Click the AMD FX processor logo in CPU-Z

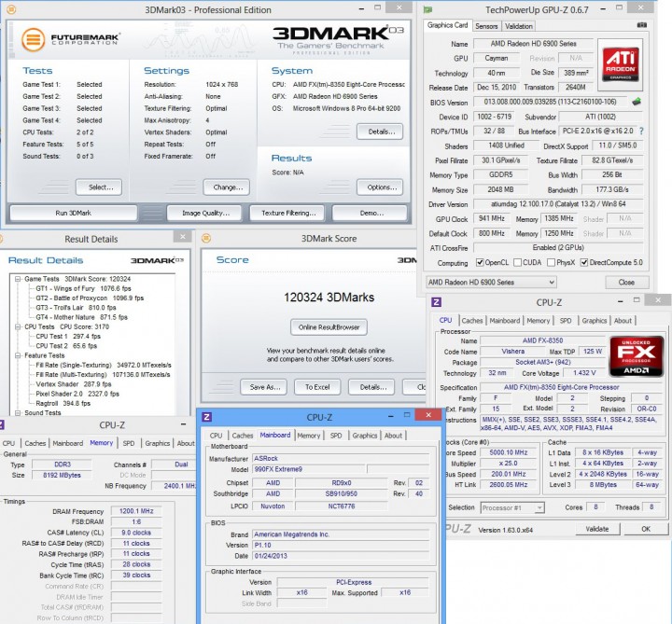pyautogui.click(x=637, y=356)
